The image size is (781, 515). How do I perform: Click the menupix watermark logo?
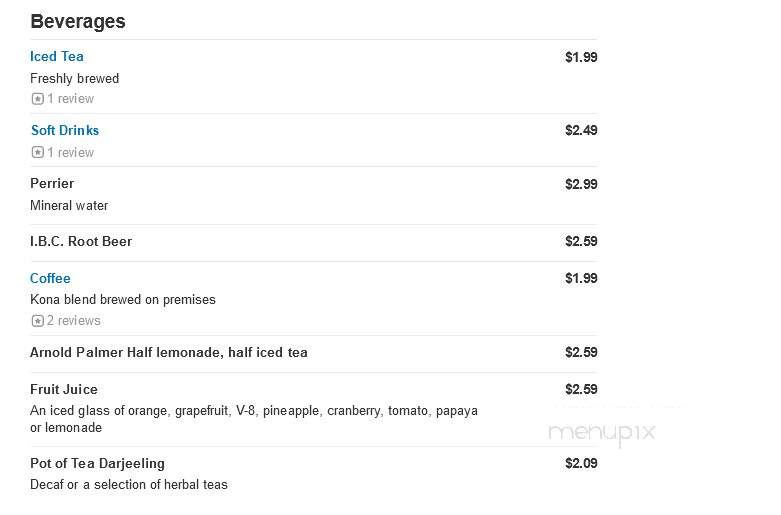pos(602,432)
